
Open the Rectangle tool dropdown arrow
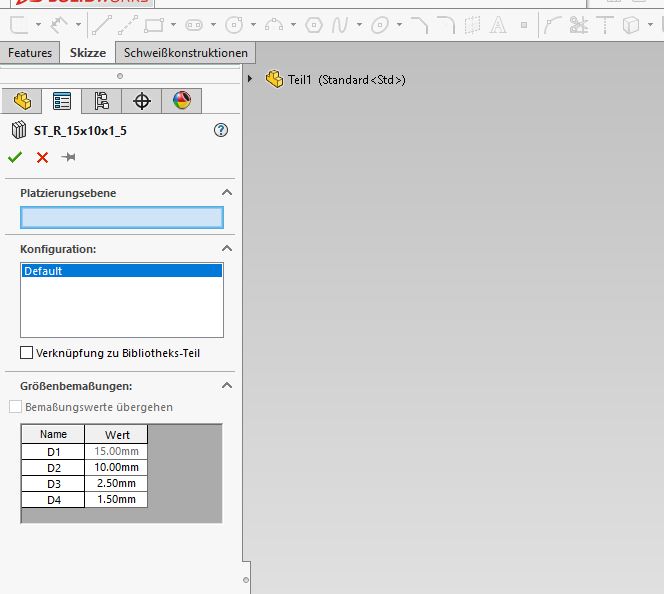pyautogui.click(x=173, y=25)
